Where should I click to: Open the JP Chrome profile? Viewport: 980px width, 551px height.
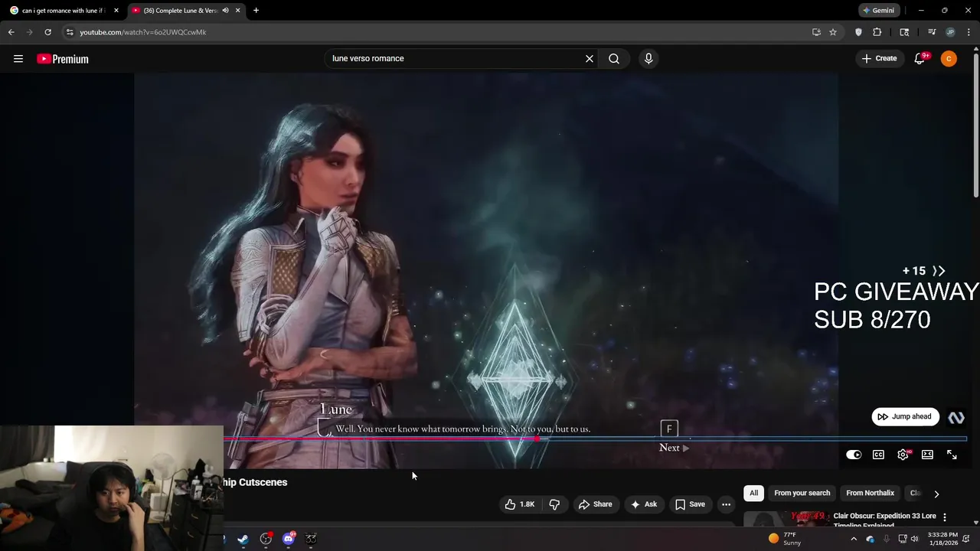[950, 32]
